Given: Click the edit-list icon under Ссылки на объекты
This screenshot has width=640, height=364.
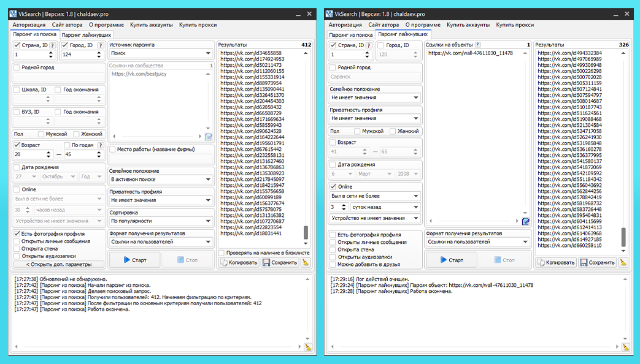Looking at the screenshot, I should (525, 222).
